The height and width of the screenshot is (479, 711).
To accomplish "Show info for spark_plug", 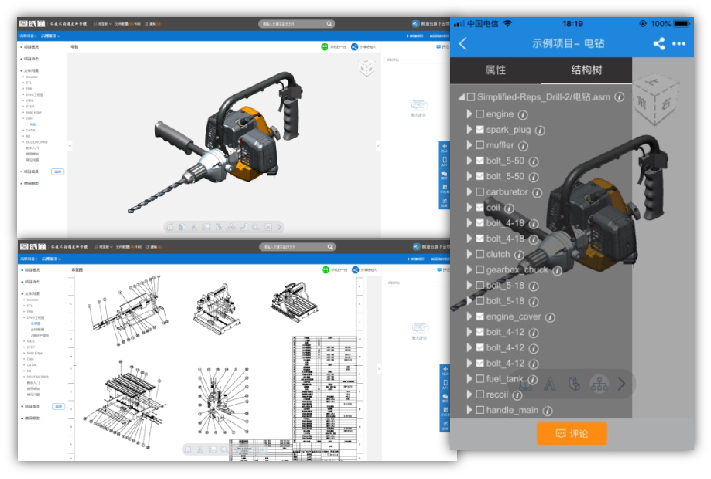I will (540, 131).
